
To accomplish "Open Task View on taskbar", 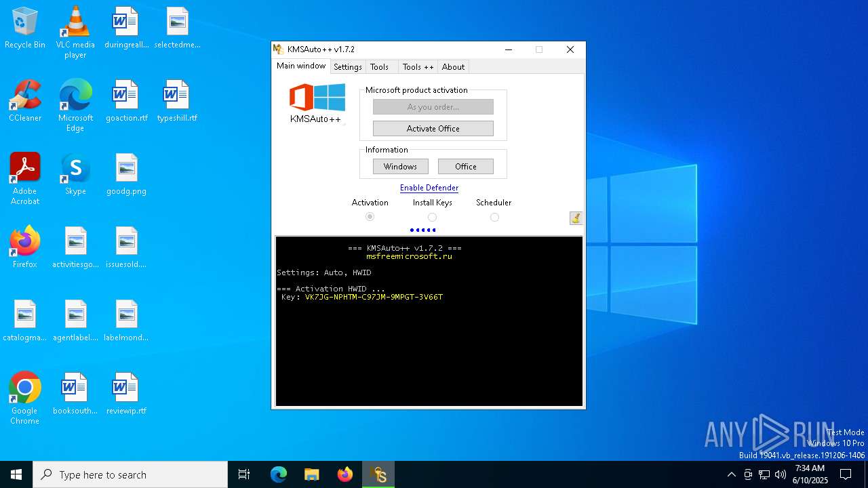I will (244, 474).
